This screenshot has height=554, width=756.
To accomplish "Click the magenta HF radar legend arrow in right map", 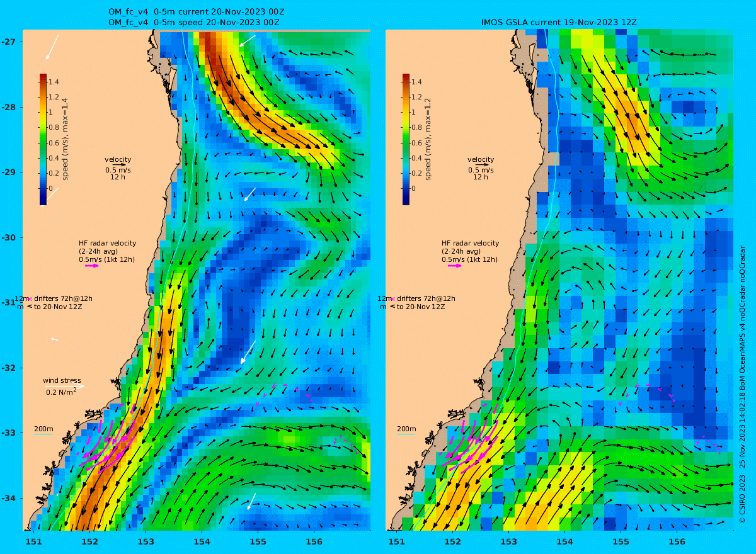I will [x=455, y=266].
